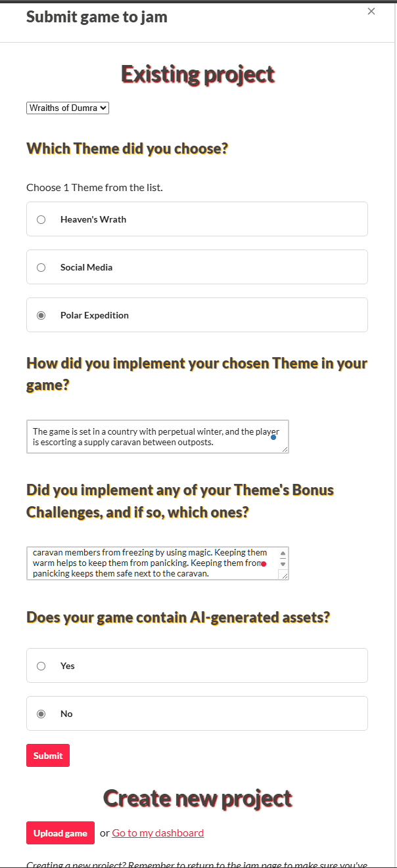
Task: Close the Submit game to jam dialog
Action: point(371,11)
